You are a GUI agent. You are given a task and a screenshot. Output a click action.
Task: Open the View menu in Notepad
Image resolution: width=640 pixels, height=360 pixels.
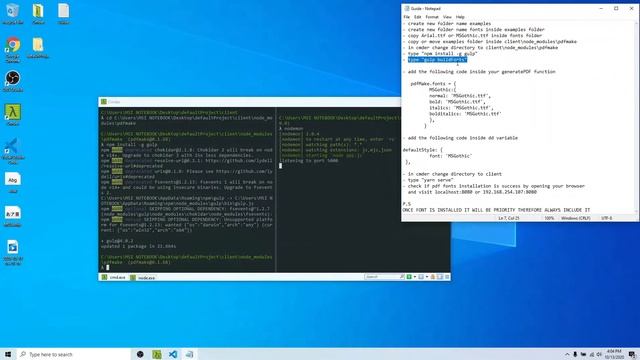pyautogui.click(x=447, y=17)
